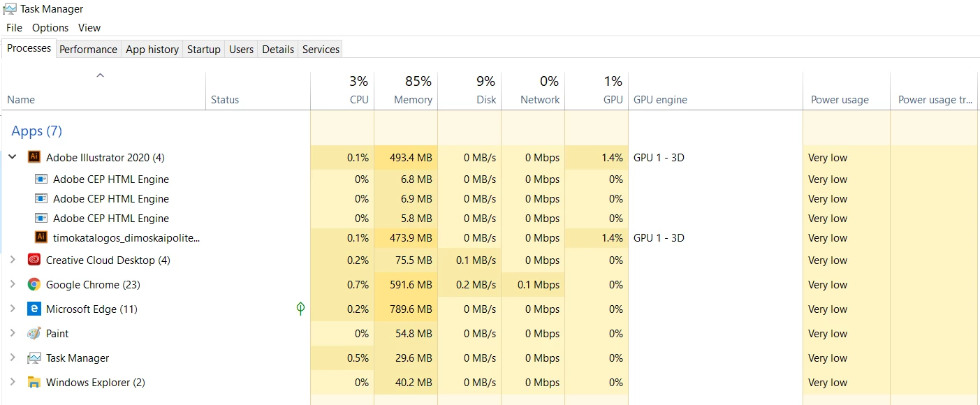Click the Windows Explorer folder icon
The height and width of the screenshot is (405, 980).
tap(34, 382)
